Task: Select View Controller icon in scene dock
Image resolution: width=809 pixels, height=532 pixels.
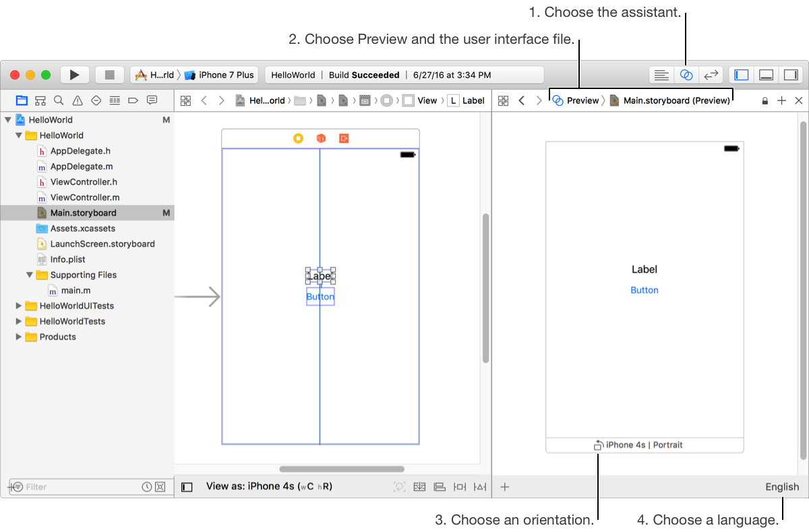Action: tap(298, 138)
